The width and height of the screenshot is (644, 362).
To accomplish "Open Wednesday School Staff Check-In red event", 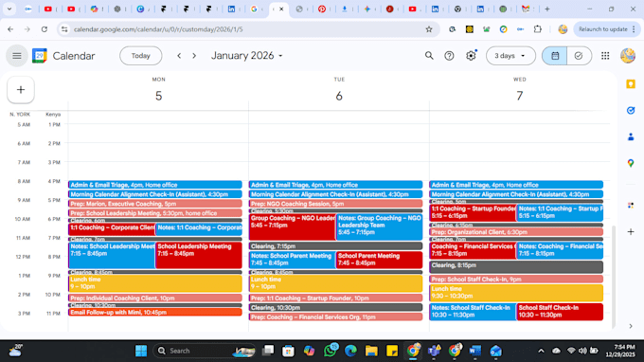I will point(560,312).
